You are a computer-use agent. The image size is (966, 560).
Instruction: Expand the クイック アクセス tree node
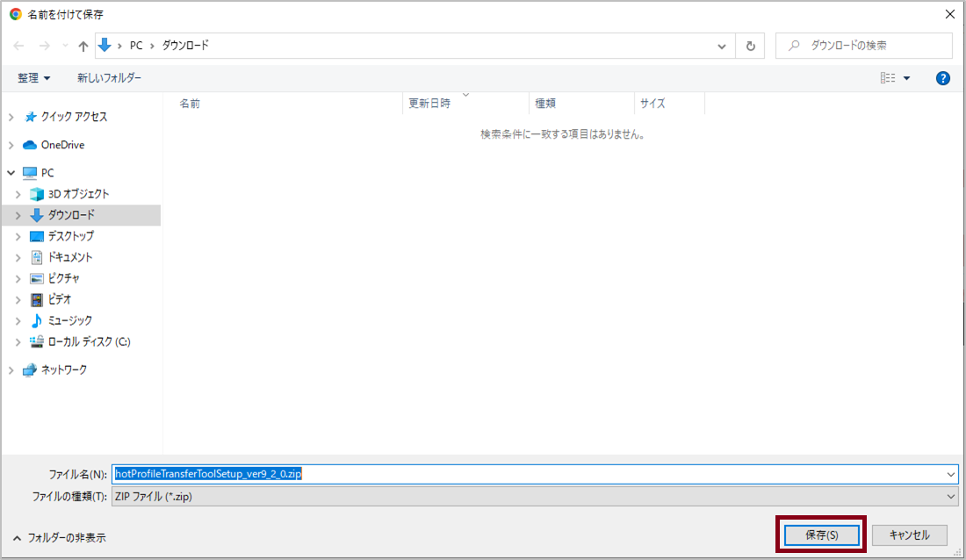11,117
